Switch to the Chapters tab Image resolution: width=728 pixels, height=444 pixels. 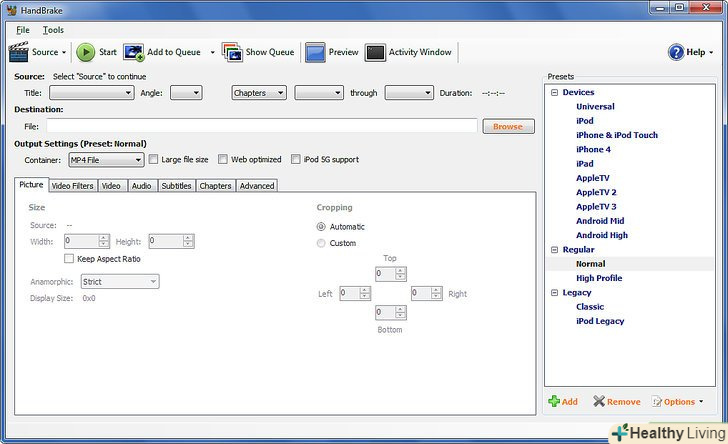pos(215,186)
